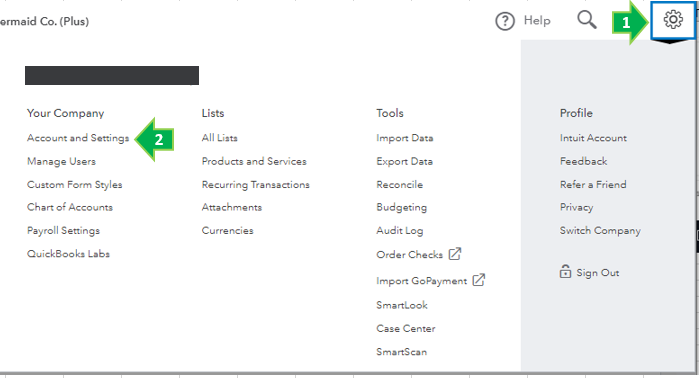Screen dimensions: 699x378
Task: Click the 'Your Company' heading
Action: 66,113
